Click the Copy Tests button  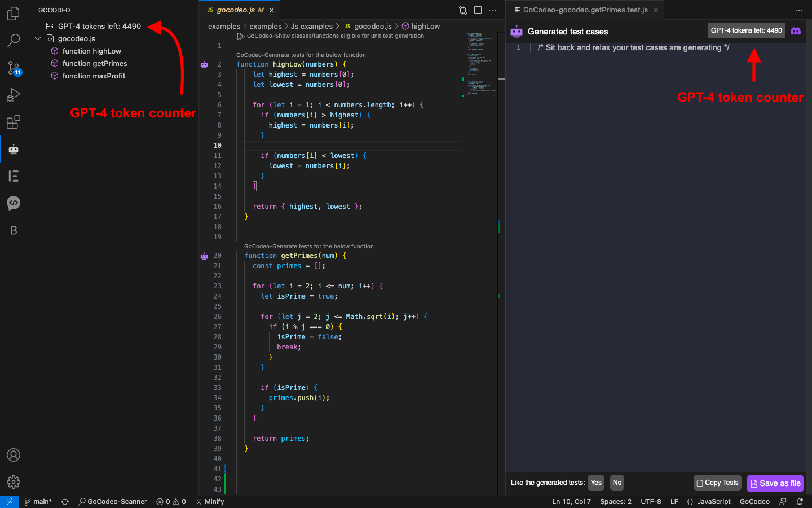pyautogui.click(x=717, y=483)
